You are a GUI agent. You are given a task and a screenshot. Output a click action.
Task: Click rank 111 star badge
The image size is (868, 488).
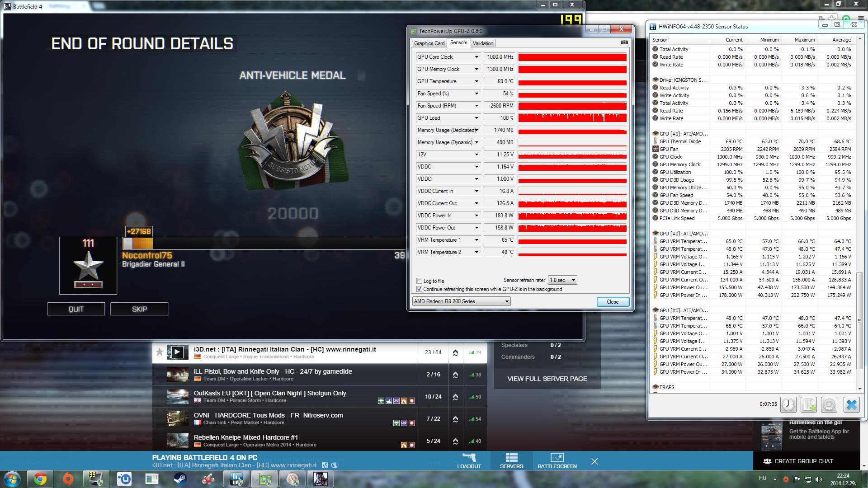[88, 266]
